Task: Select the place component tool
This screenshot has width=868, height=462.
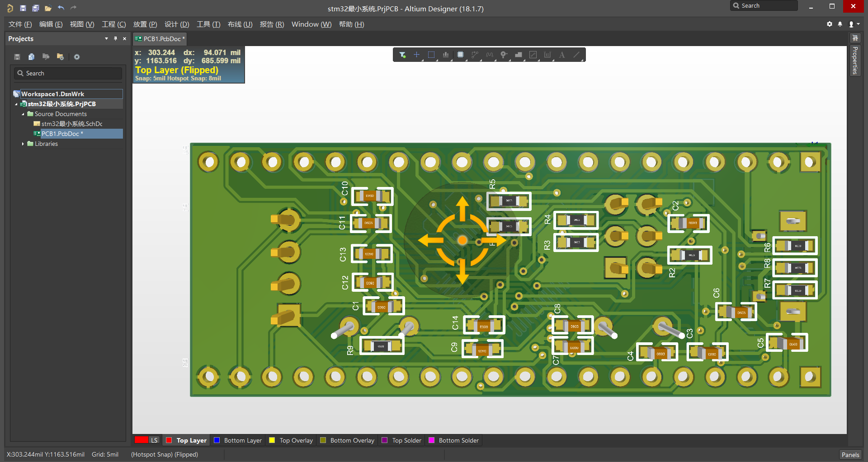Action: (x=460, y=54)
